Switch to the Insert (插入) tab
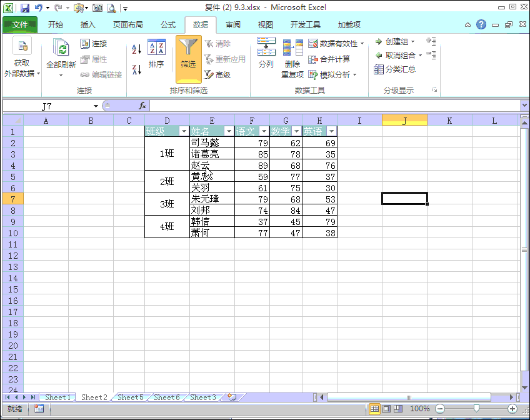 coord(88,24)
